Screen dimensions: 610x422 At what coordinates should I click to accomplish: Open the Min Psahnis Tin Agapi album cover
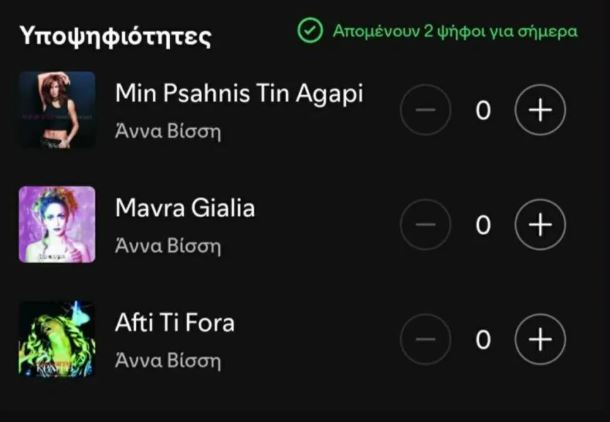click(57, 110)
